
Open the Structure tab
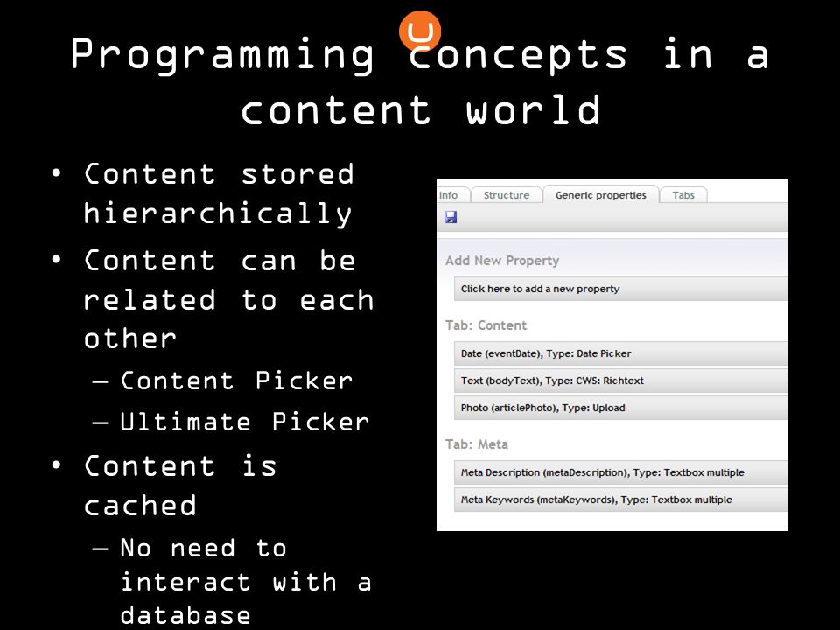click(x=507, y=195)
